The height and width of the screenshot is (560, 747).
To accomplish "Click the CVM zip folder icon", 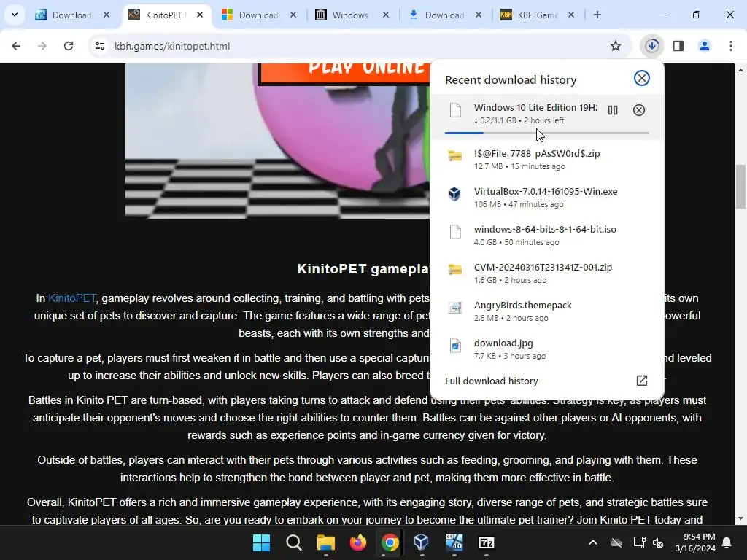I will click(x=455, y=270).
